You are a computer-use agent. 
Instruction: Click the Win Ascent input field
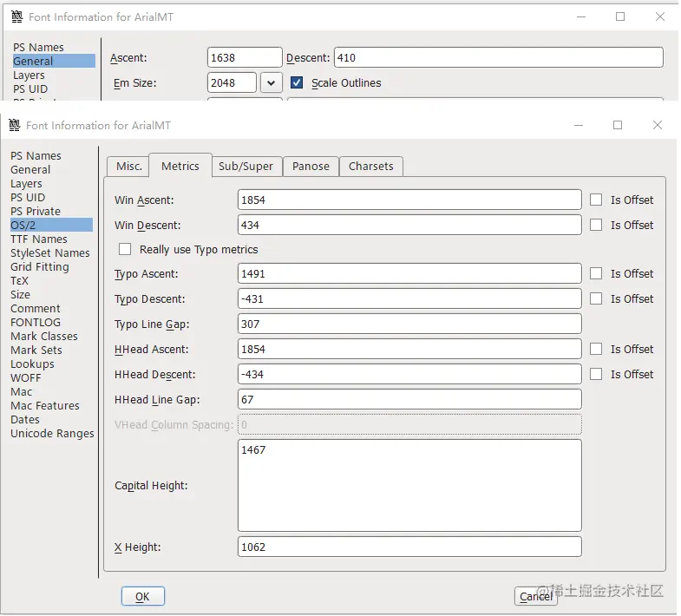click(409, 200)
